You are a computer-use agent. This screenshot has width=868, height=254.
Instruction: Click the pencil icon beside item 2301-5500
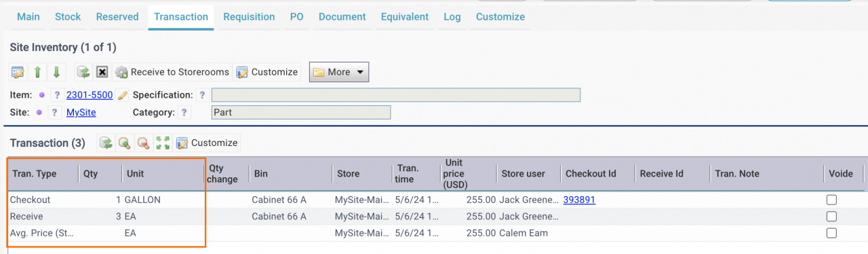click(122, 95)
